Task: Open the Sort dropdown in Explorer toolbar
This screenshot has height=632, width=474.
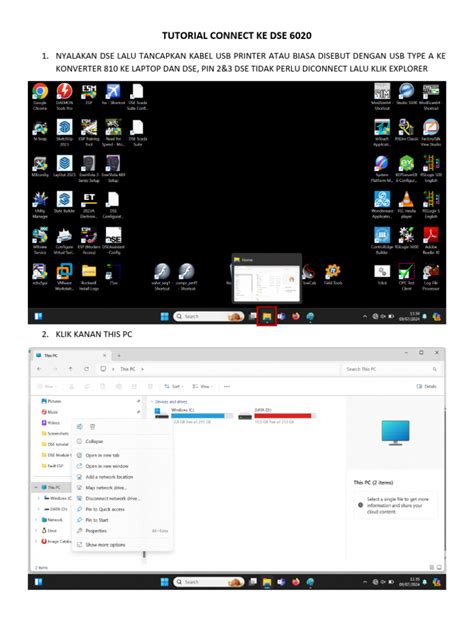Action: coord(173,386)
